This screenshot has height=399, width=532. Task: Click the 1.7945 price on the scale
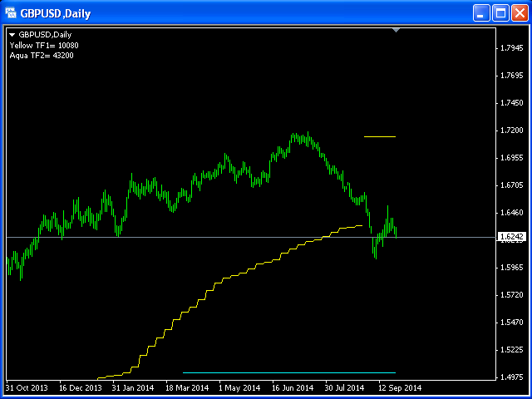tap(512, 48)
